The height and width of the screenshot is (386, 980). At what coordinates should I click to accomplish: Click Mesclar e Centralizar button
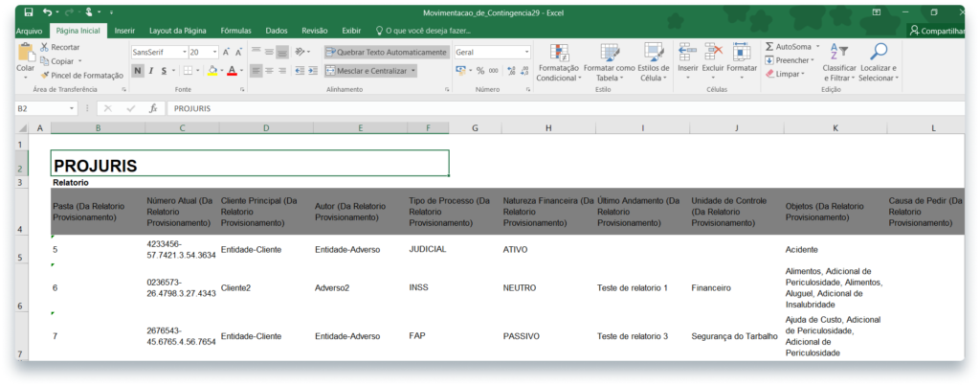(371, 71)
